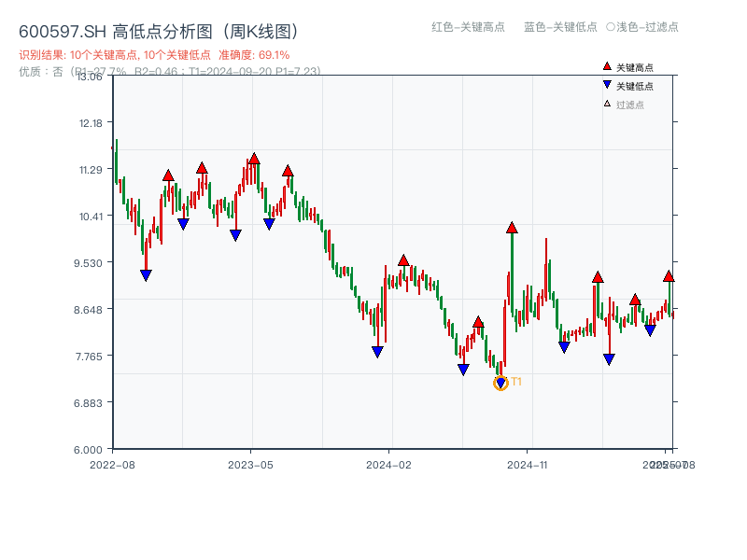747x560 pixels.
Task: Click the 7.765 y-axis label
Action: point(88,357)
